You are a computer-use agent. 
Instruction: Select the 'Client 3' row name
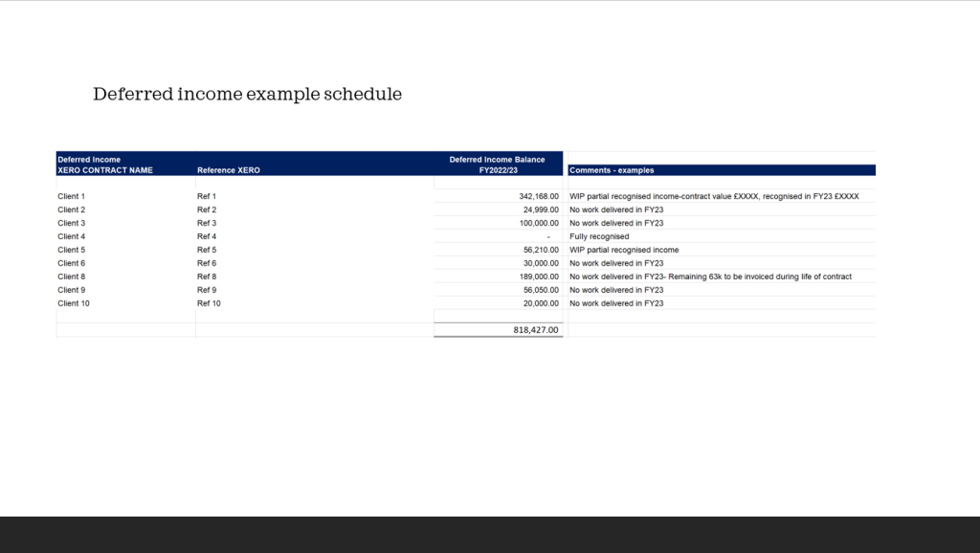click(72, 223)
